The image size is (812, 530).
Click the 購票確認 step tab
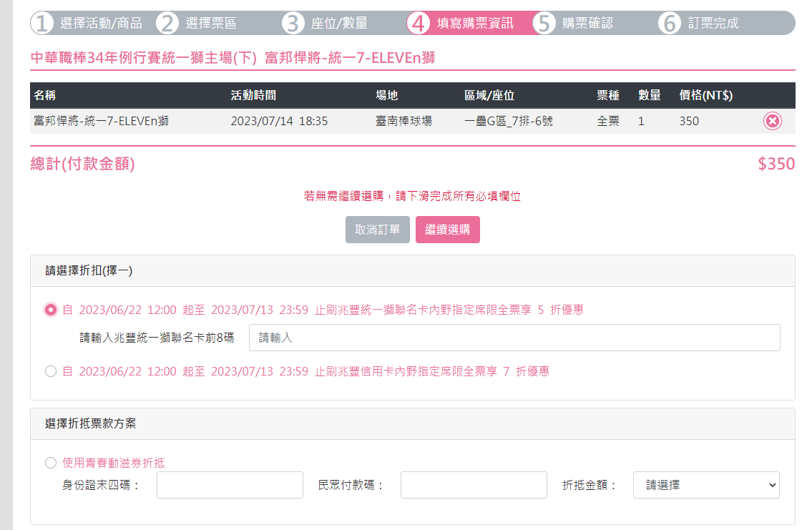587,23
